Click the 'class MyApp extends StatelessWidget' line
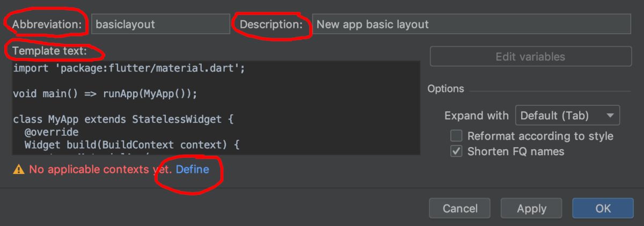Image resolution: width=644 pixels, height=226 pixels. click(x=123, y=119)
